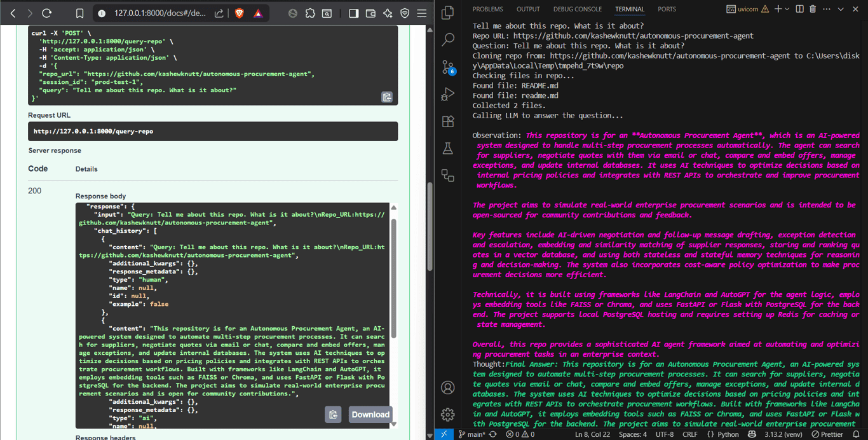Click the Download button for response body
Screen dimensions: 868x440
click(x=370, y=414)
